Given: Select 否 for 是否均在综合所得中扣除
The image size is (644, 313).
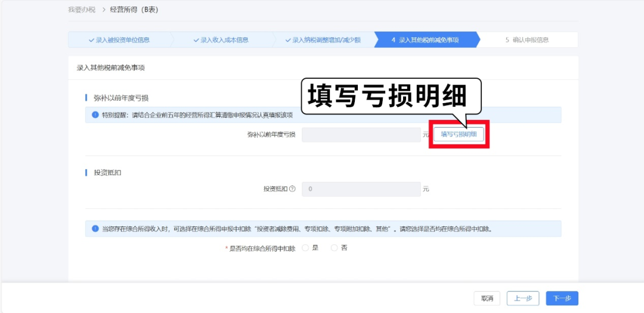Looking at the screenshot, I should click(x=334, y=248).
